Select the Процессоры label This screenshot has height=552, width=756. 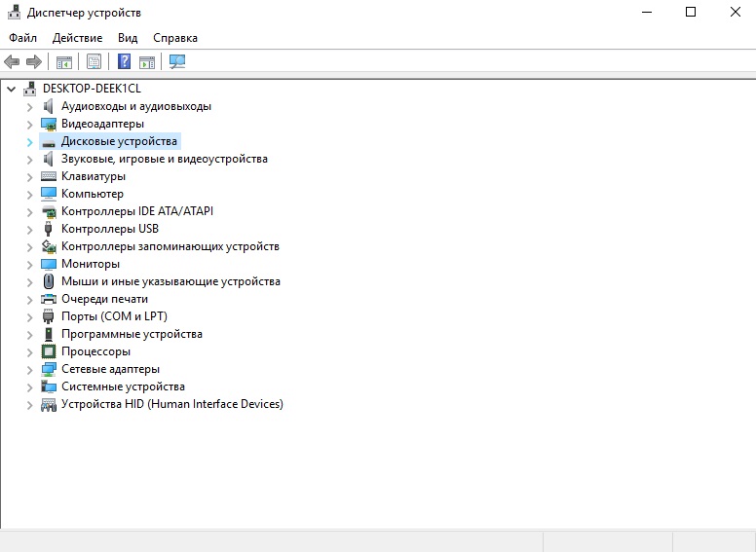click(95, 351)
